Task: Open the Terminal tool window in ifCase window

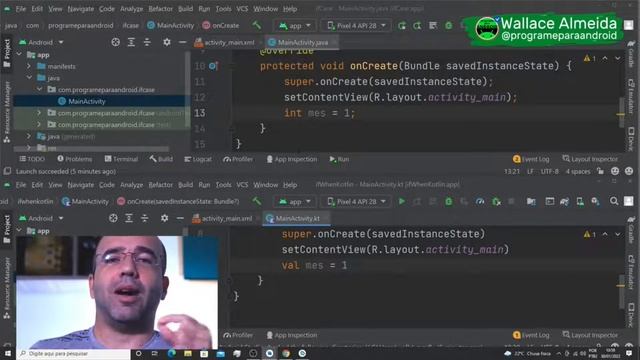Action: (121, 159)
